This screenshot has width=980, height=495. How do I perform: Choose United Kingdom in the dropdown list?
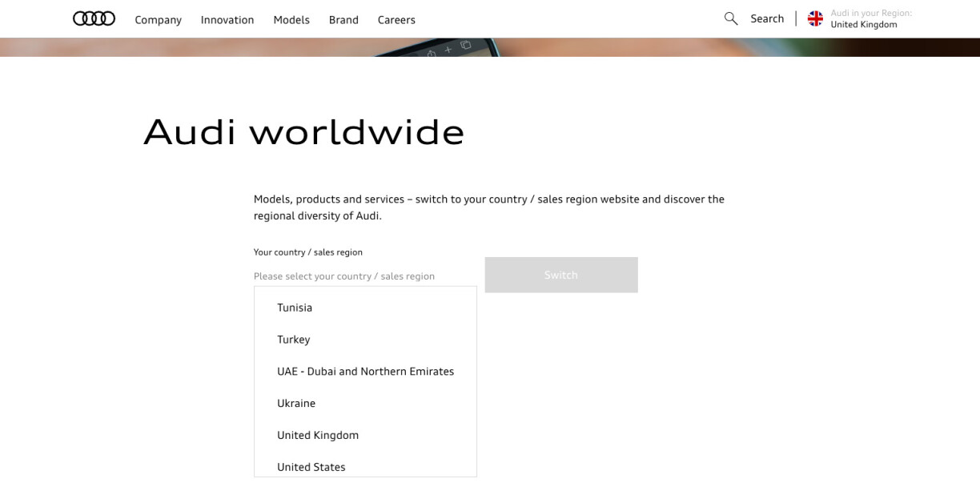click(x=318, y=436)
